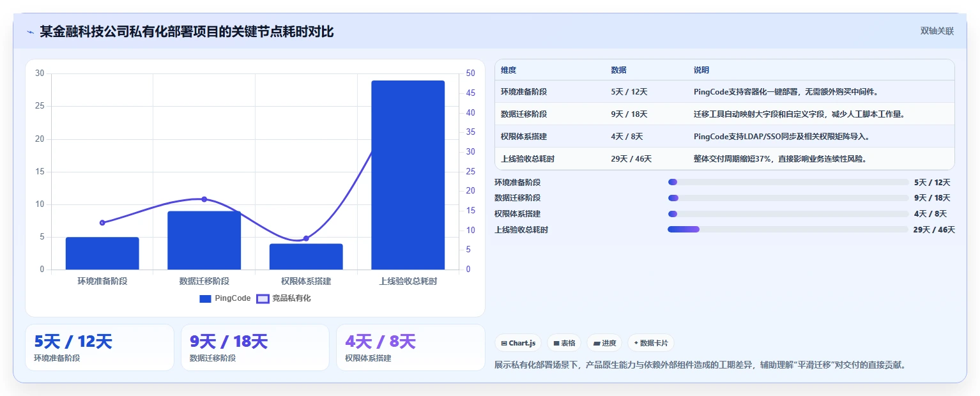The height and width of the screenshot is (396, 980).
Task: Click the 维度 column header
Action: click(x=509, y=70)
